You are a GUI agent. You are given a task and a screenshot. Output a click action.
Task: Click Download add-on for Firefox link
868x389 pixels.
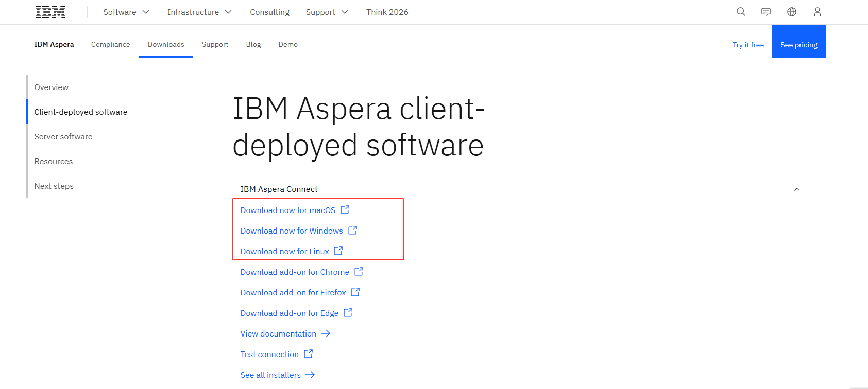coord(293,292)
